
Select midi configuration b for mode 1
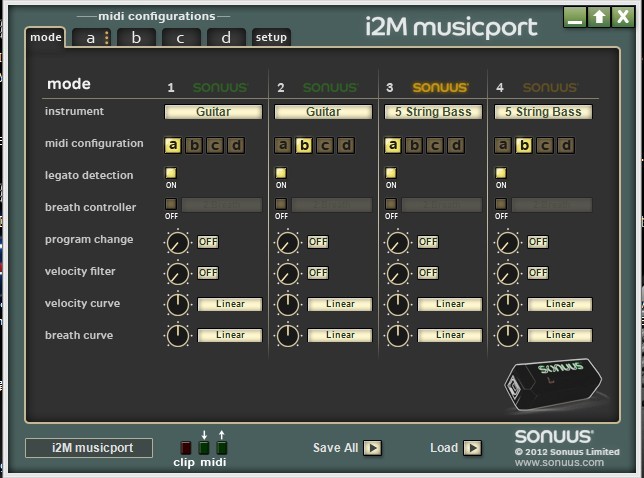[x=194, y=145]
